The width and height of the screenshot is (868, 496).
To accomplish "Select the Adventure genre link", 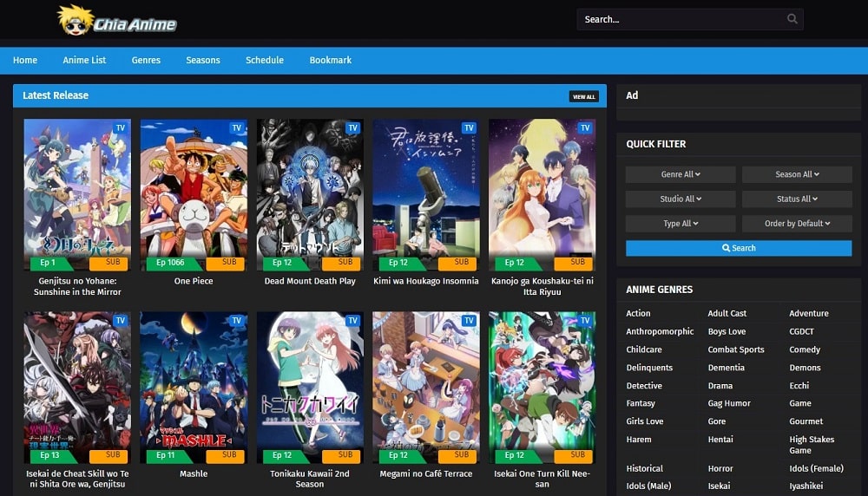I will pyautogui.click(x=809, y=314).
